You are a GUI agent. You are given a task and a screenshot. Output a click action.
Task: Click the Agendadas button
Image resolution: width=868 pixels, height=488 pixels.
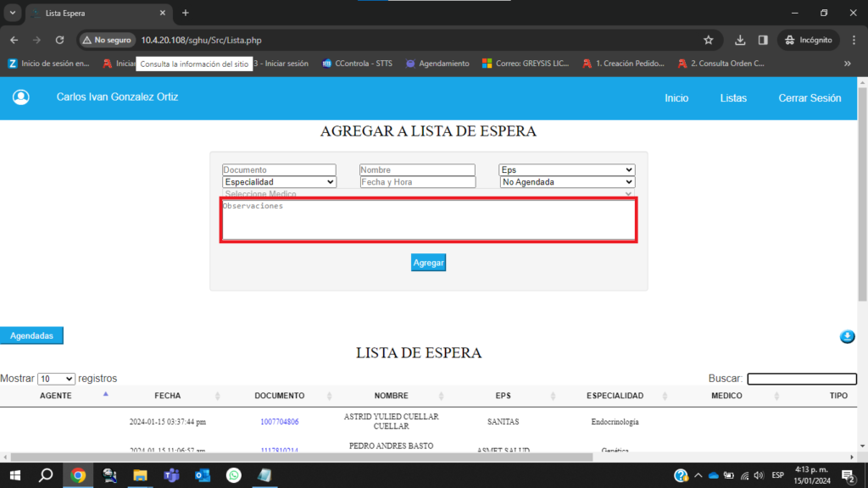(x=31, y=335)
